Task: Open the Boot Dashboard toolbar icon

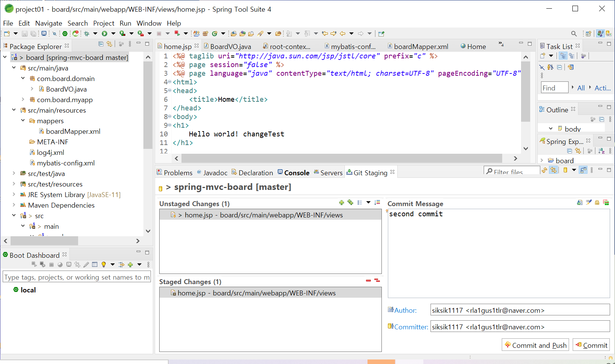Action: point(65,34)
